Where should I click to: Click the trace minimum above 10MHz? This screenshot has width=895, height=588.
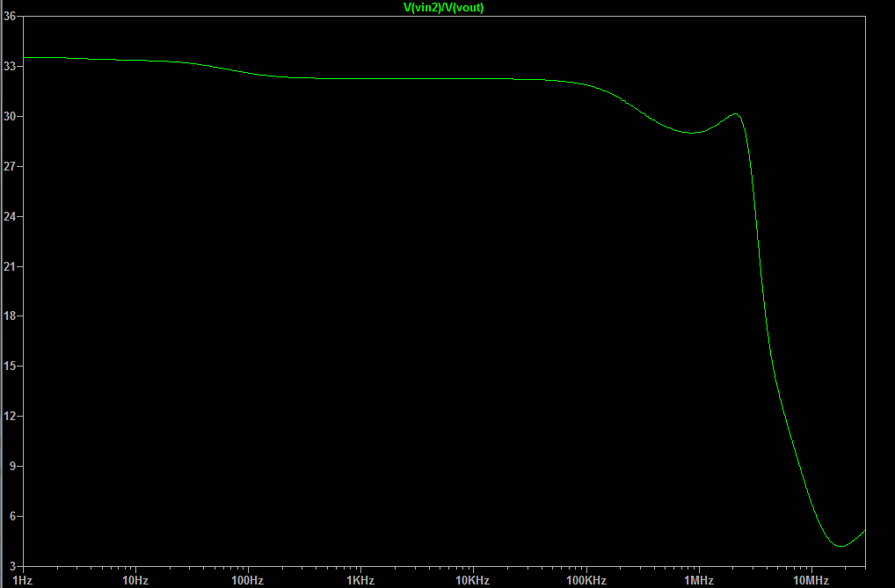(840, 546)
